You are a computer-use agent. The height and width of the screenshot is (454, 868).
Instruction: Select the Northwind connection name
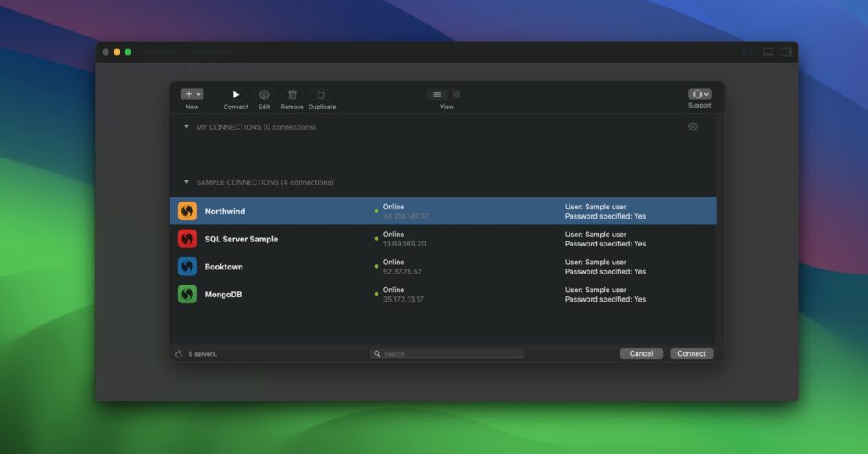click(225, 211)
